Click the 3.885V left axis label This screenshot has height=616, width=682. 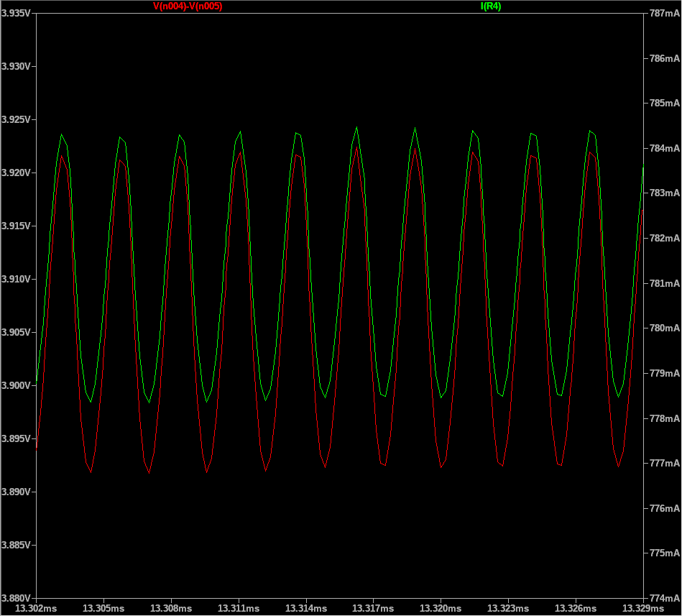(16, 545)
